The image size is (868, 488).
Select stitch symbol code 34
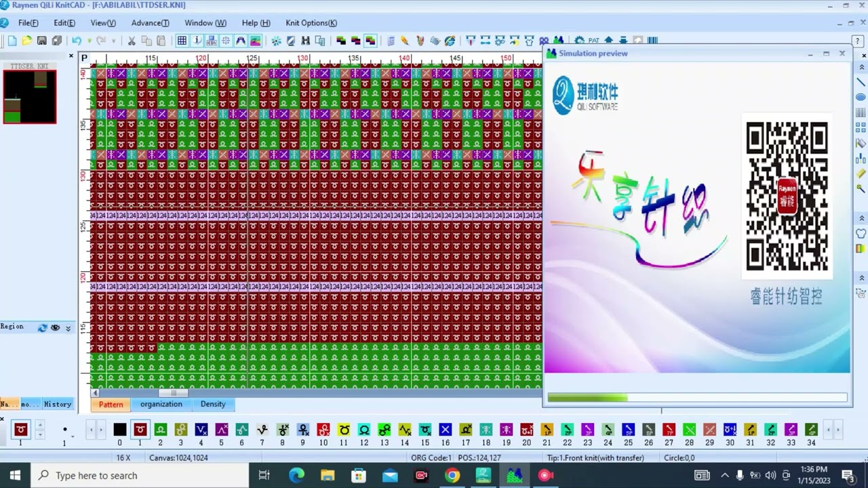[x=812, y=430]
